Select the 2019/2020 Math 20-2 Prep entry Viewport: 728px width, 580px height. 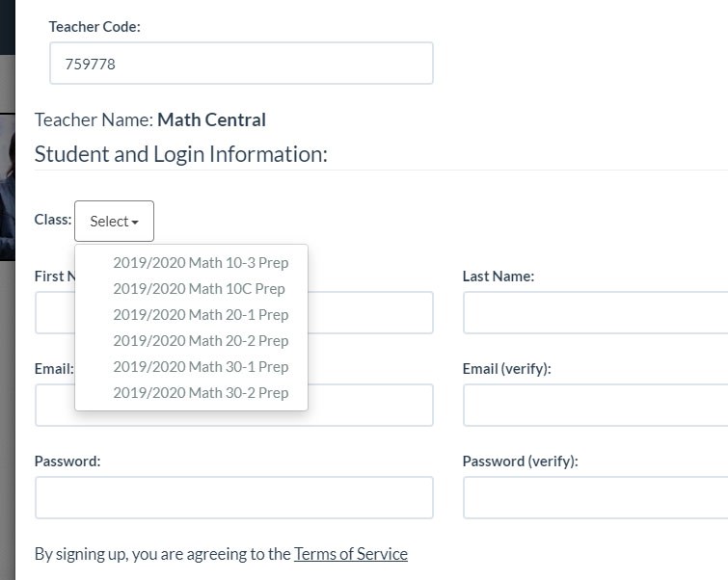coord(201,340)
